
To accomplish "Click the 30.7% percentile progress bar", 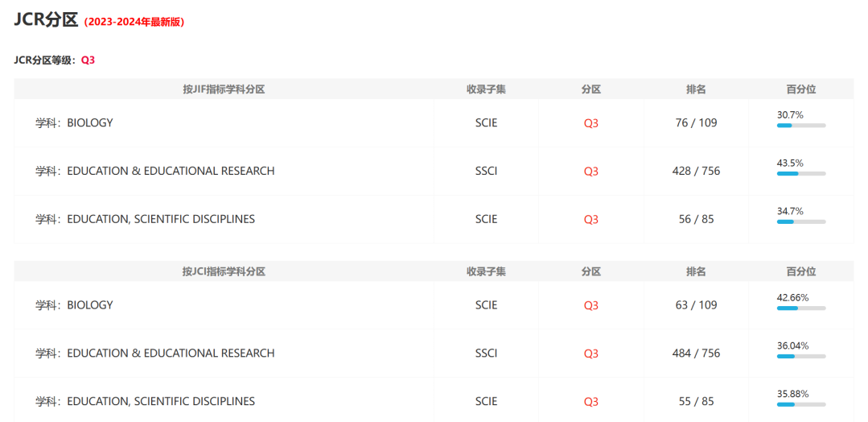I will coord(801,126).
